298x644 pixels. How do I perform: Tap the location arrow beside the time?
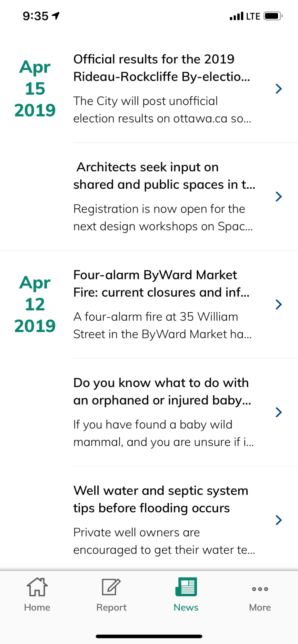tap(56, 15)
